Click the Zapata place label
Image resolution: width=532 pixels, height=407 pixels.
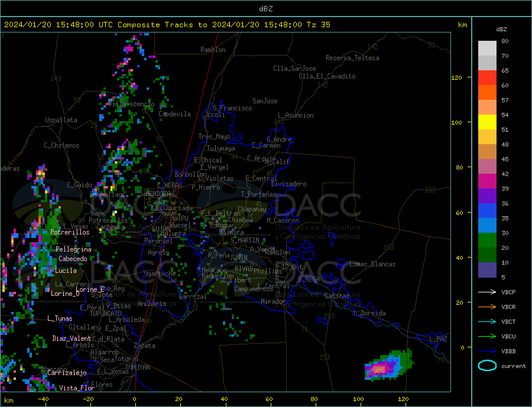[145, 346]
